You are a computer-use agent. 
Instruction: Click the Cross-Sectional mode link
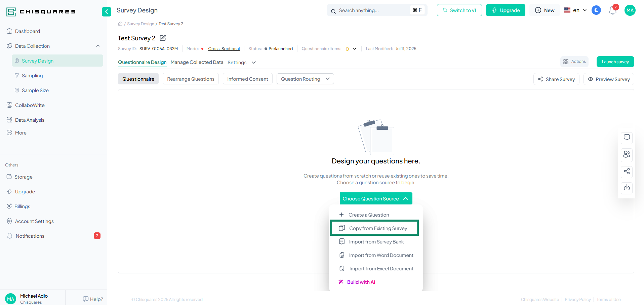tap(224, 49)
